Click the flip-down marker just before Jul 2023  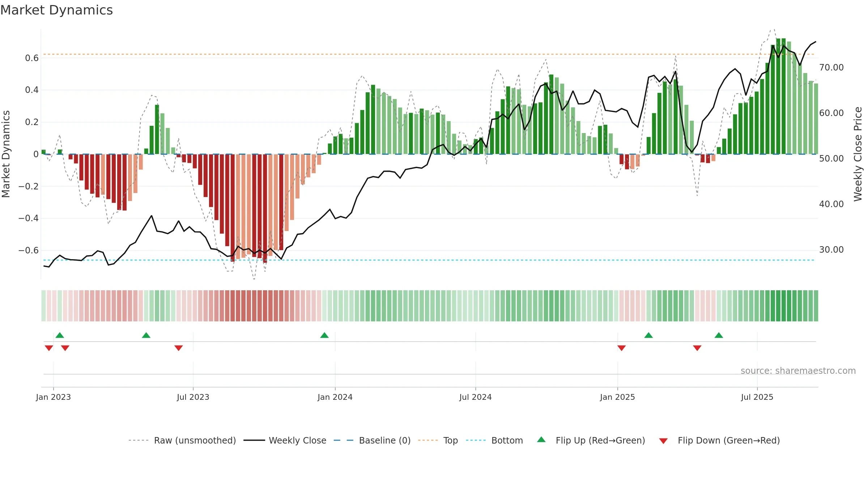179,348
